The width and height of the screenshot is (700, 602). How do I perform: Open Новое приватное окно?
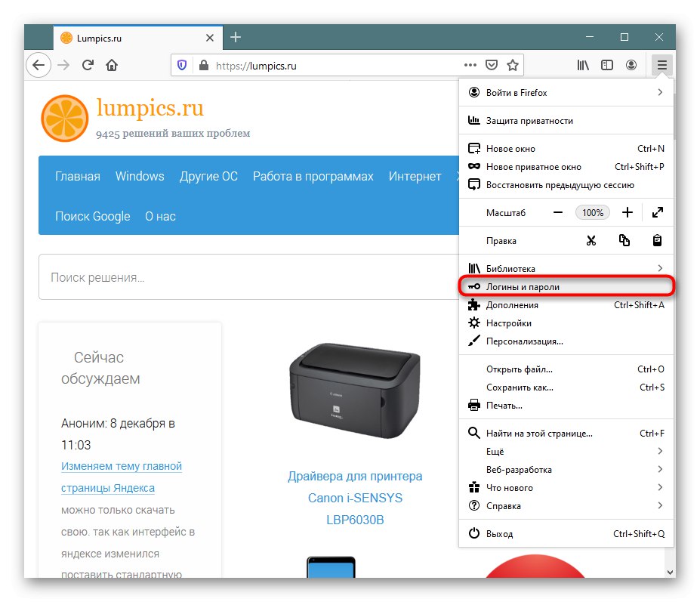coord(566,167)
